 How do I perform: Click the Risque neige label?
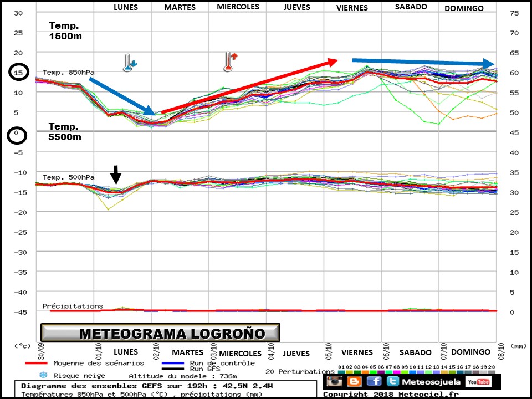79,376
